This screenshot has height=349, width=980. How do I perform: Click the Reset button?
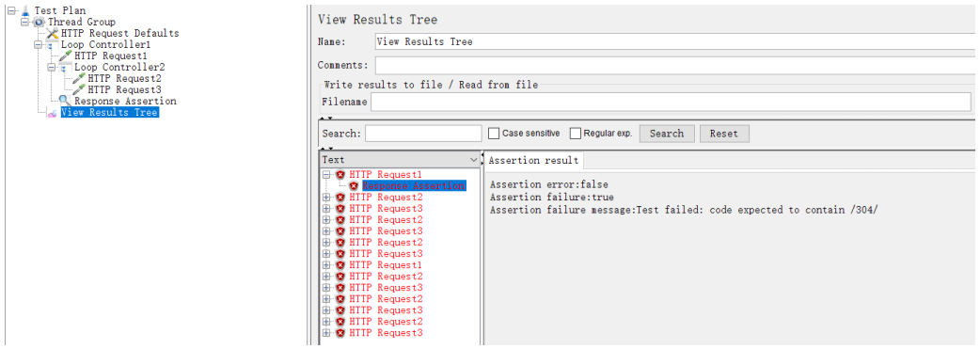tap(724, 134)
